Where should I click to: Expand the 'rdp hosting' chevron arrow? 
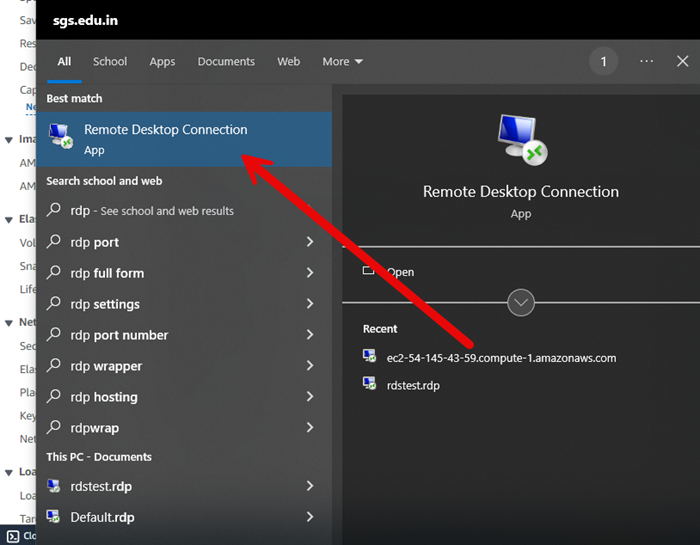(310, 396)
